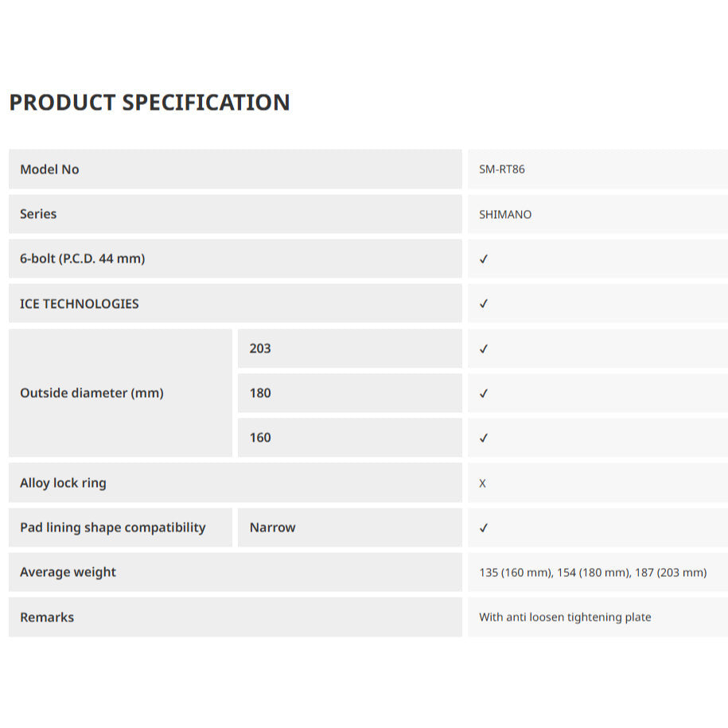Click the checkmark for 203 diameter
Image resolution: width=728 pixels, height=728 pixels.
tap(484, 348)
